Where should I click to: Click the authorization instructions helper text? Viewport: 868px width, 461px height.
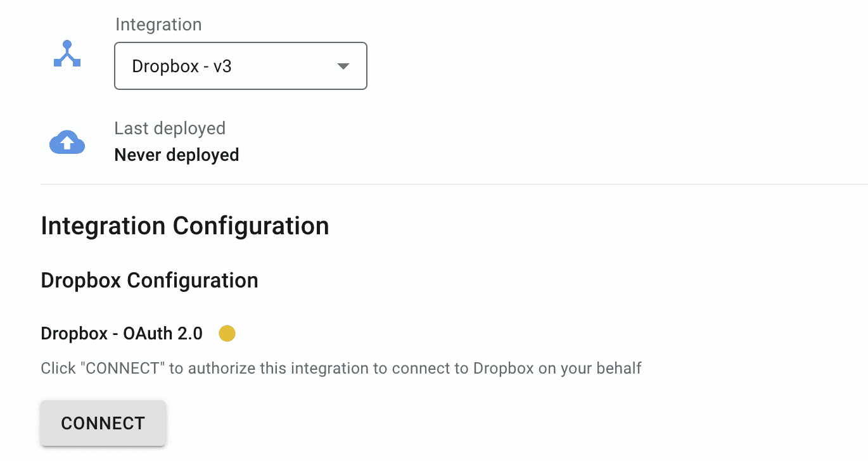[x=341, y=368]
